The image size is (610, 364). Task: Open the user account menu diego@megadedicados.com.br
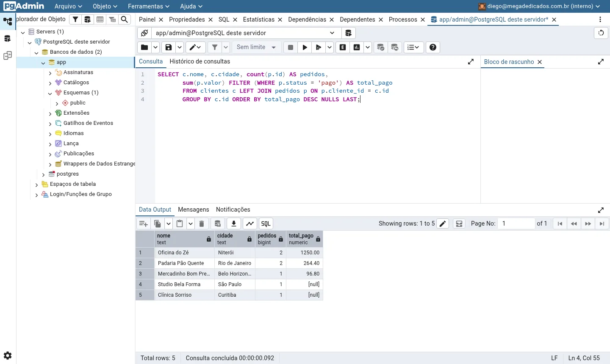(x=539, y=6)
